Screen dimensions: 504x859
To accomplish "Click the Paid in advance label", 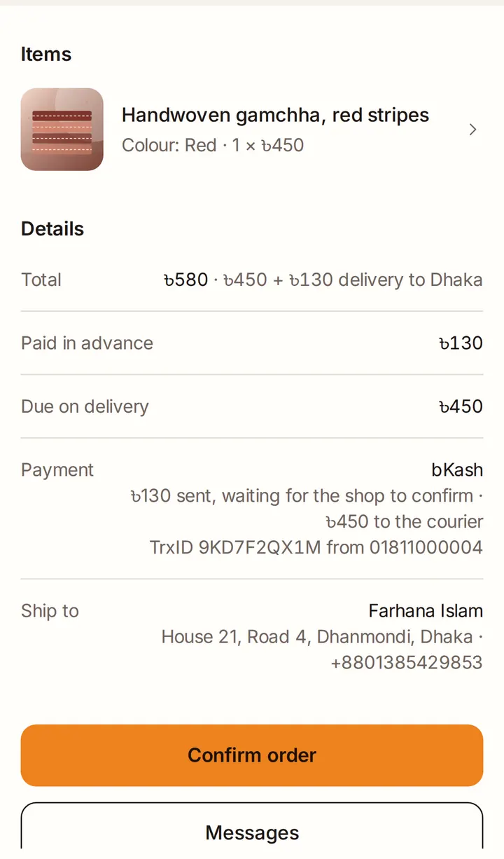I will pos(87,343).
